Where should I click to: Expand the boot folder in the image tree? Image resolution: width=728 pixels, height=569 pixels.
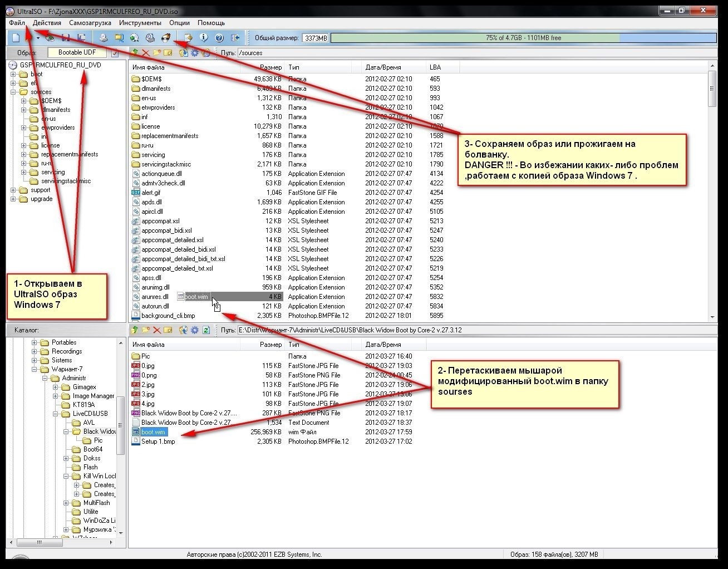click(x=13, y=74)
